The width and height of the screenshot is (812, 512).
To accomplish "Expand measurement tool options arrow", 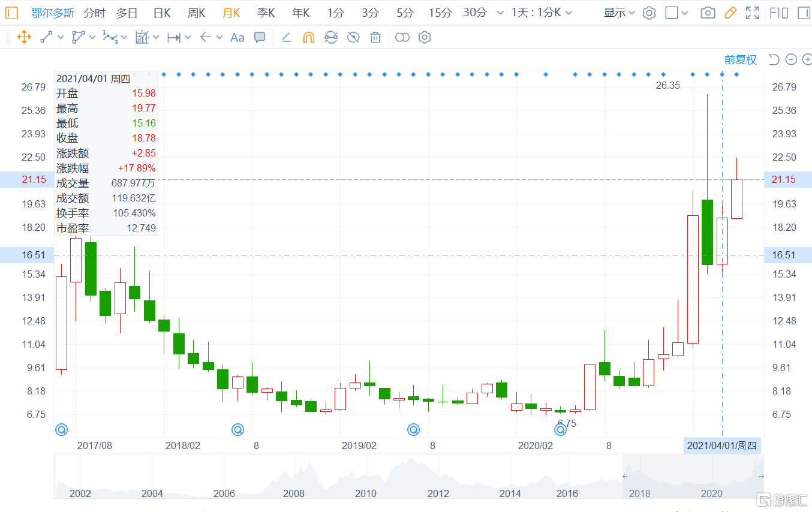I will coord(156,38).
